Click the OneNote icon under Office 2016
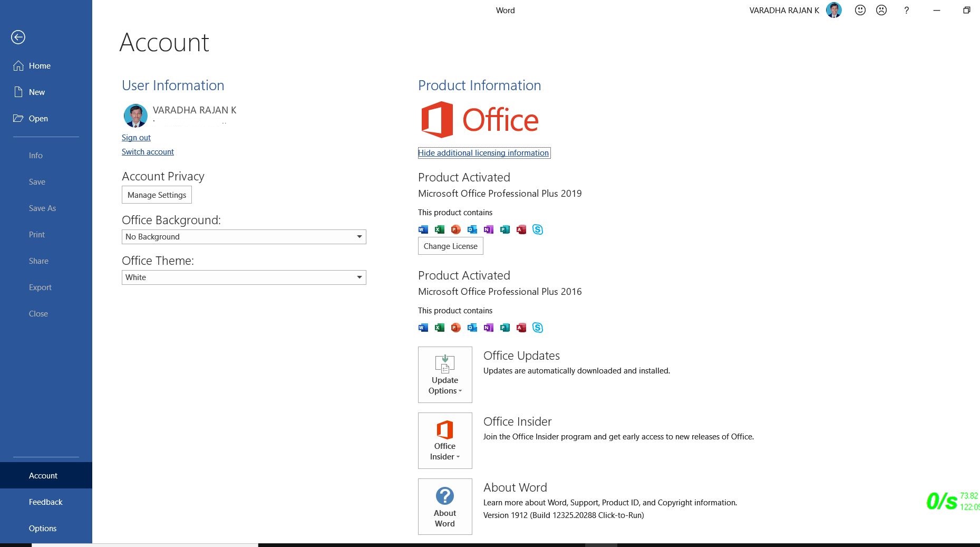This screenshot has height=547, width=980. point(489,328)
